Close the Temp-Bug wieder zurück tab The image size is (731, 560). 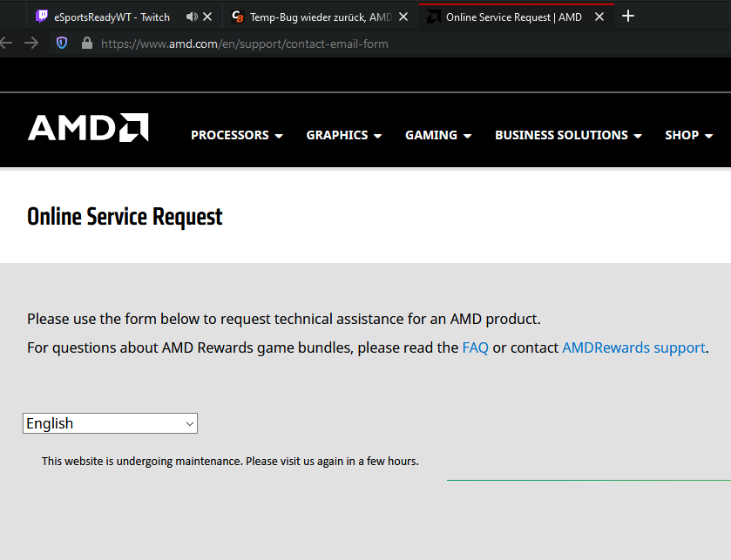pos(403,17)
